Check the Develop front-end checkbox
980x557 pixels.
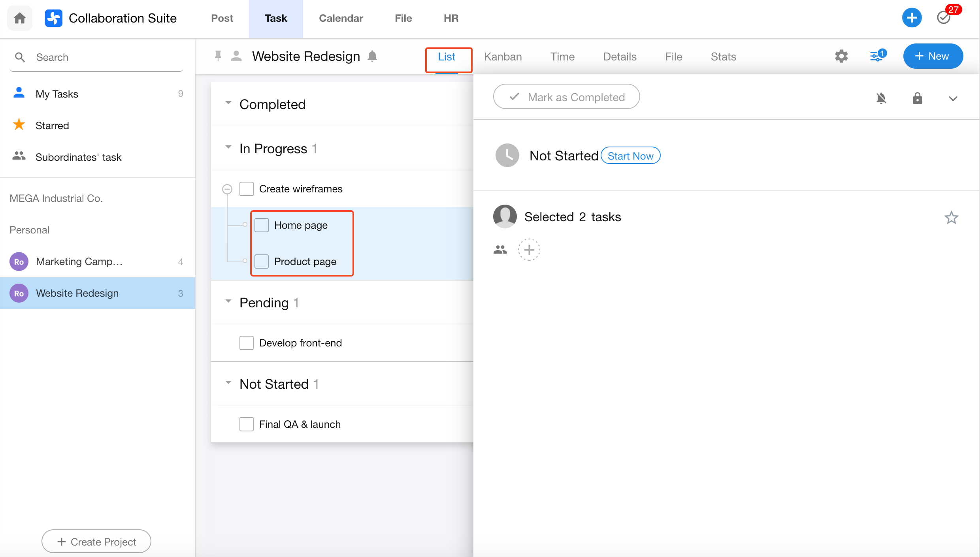(247, 343)
